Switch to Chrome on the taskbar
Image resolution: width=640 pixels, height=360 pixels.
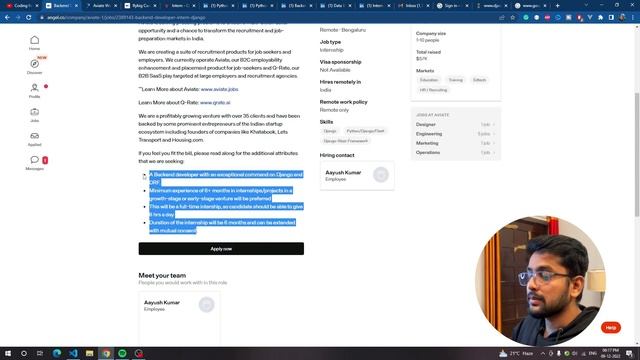click(x=106, y=353)
